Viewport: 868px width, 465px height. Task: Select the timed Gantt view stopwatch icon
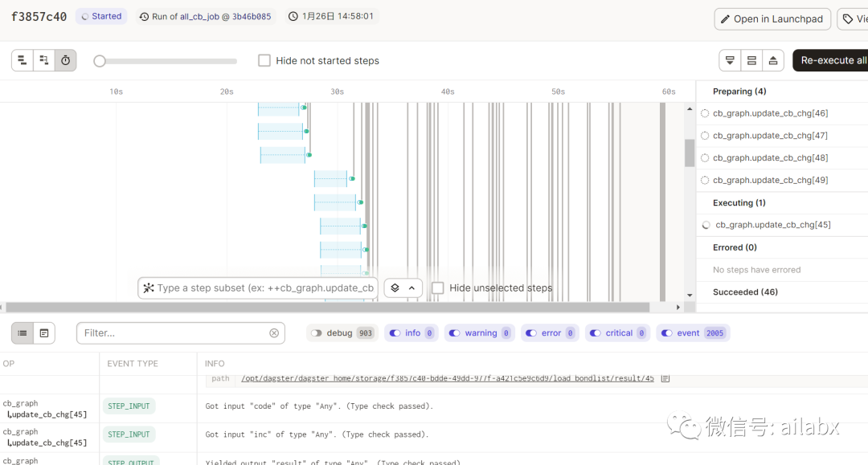tap(65, 60)
